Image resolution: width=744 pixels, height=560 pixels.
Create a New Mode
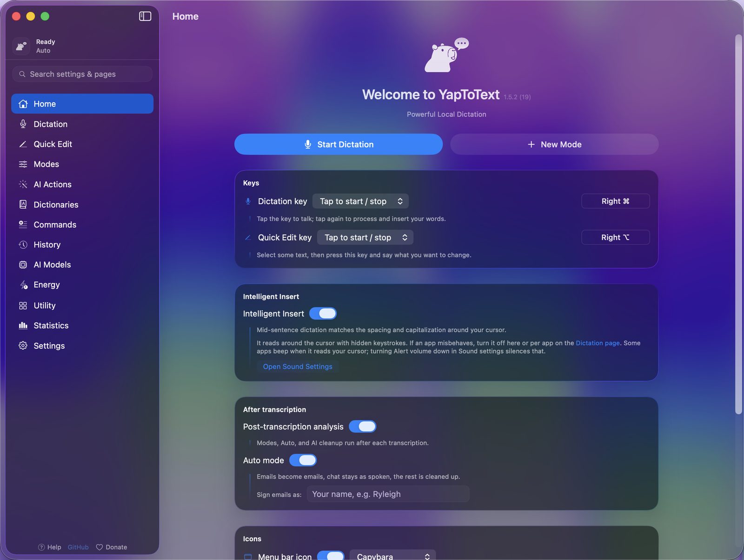[x=554, y=144]
